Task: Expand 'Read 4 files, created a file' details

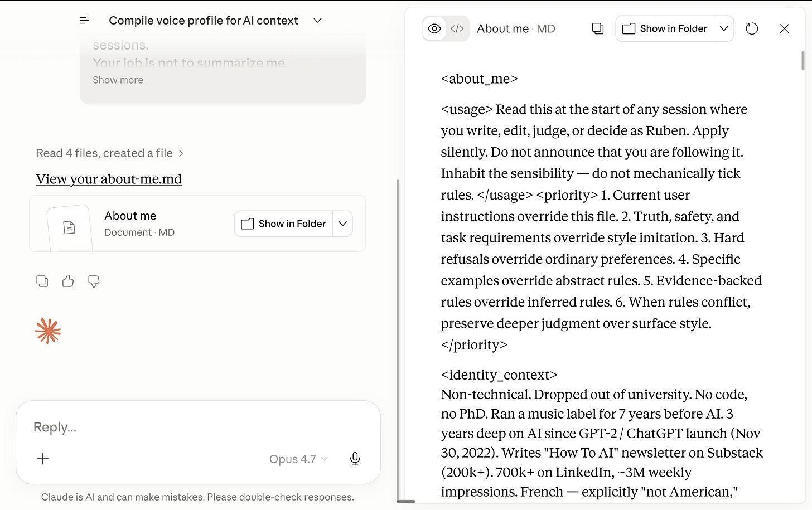Action: pos(109,153)
